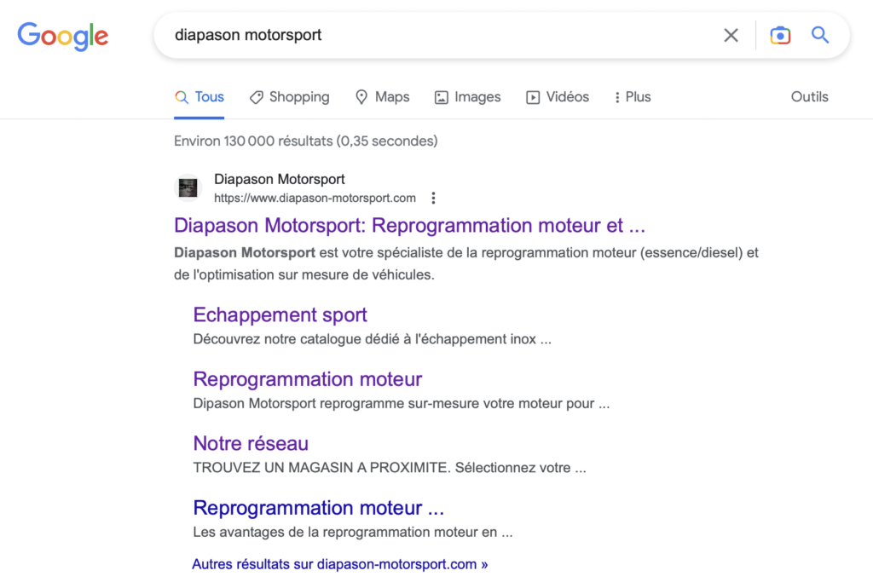Click the text 'Les avantages de la reprogrammation moteur en'
Screen dimensions: 873x588
click(x=353, y=533)
